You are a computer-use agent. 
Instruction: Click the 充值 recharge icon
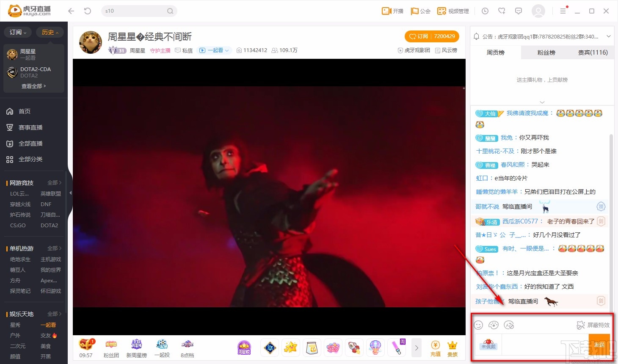tap(436, 348)
